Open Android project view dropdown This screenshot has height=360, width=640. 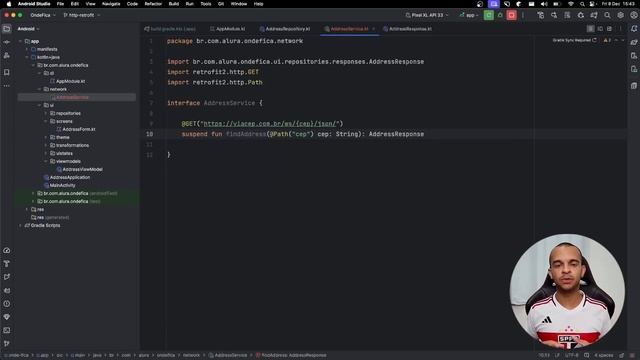coord(28,29)
